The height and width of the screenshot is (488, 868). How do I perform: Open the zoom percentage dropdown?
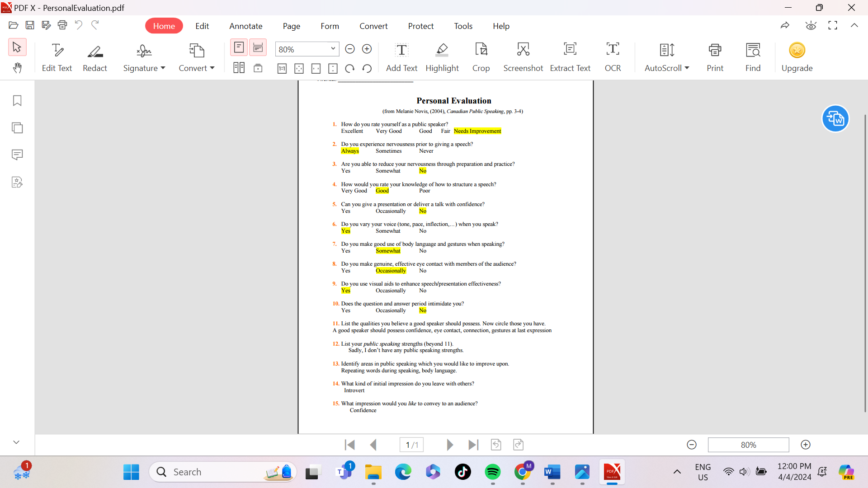332,49
